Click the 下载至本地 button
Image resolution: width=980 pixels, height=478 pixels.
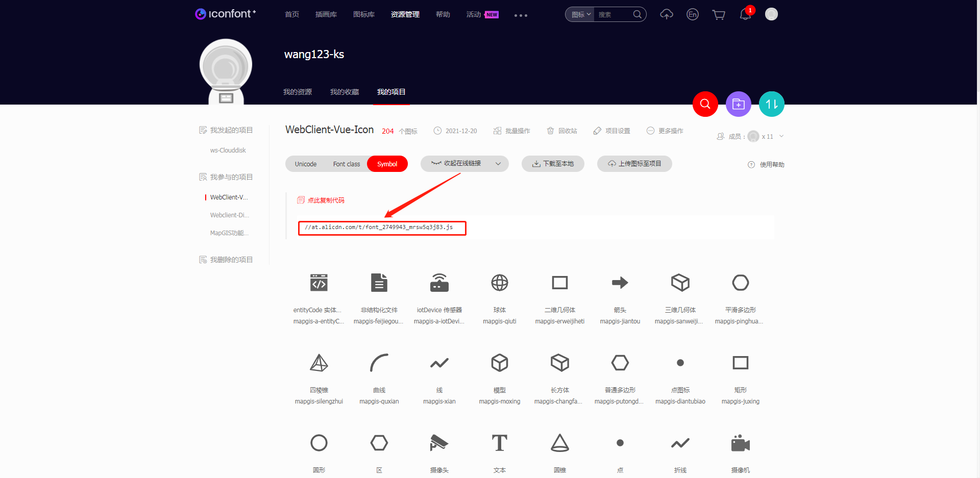[553, 164]
